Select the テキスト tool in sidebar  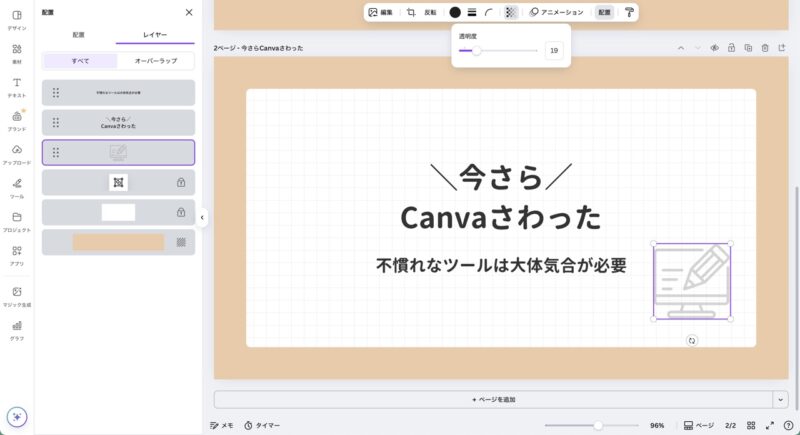pos(17,88)
